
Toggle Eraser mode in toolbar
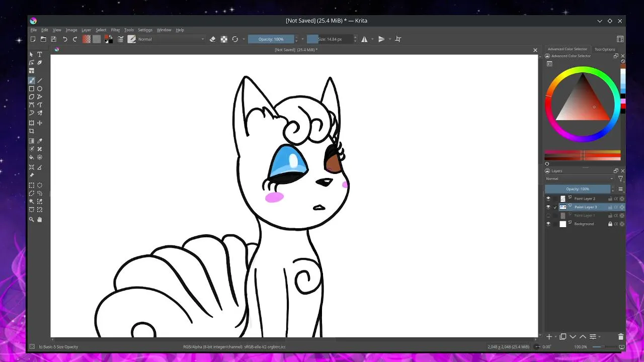click(x=212, y=39)
